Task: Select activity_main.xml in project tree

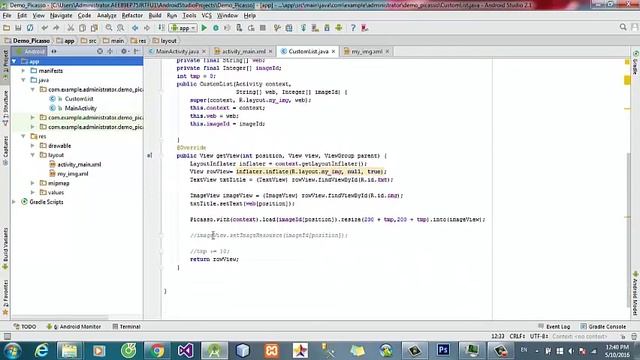Action: pos(79,164)
